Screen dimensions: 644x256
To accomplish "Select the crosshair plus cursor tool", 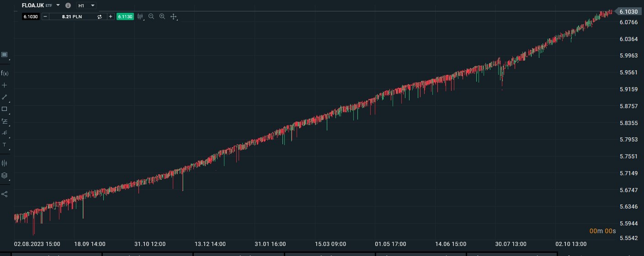I will click(5, 85).
